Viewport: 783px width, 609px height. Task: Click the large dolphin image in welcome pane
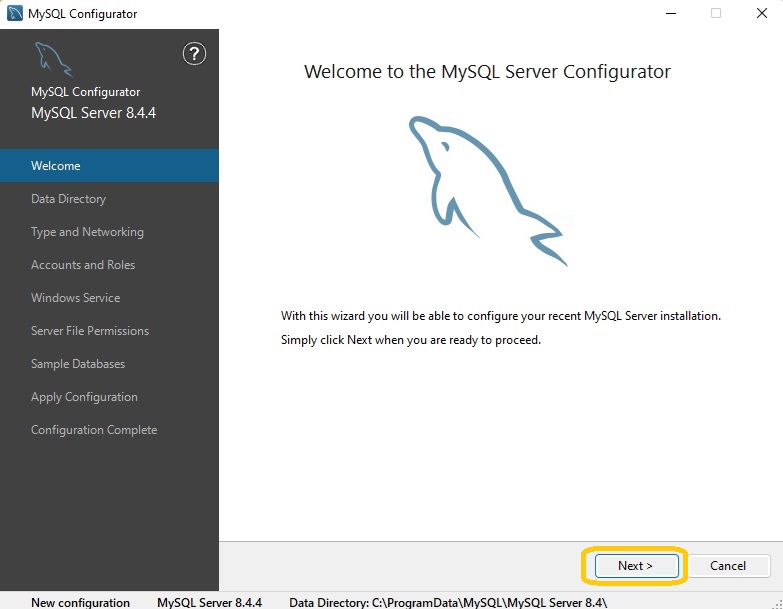coord(488,191)
